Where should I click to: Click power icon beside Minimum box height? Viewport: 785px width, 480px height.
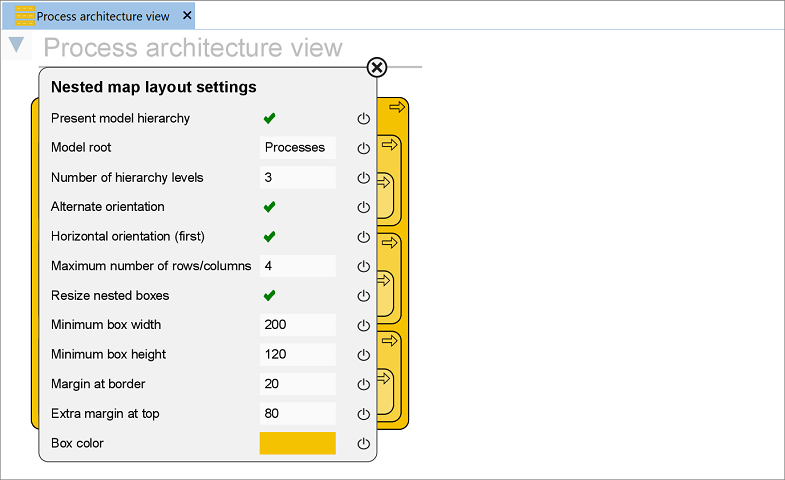(364, 355)
